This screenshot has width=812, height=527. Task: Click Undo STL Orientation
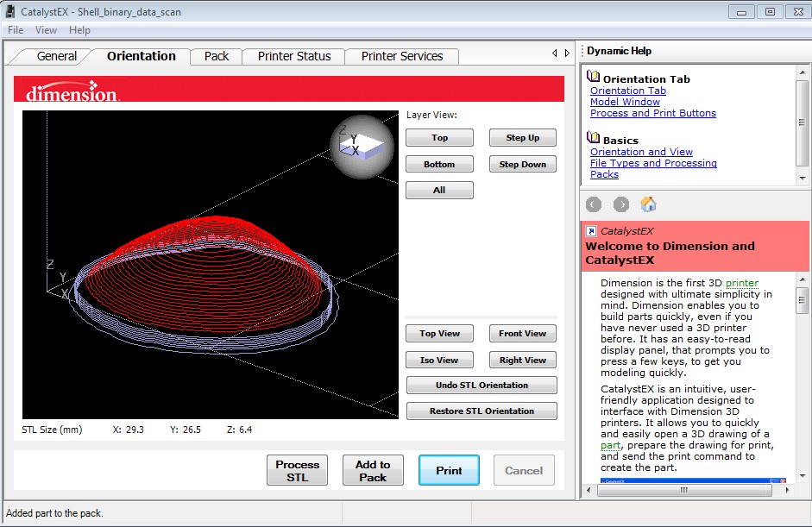coord(482,386)
